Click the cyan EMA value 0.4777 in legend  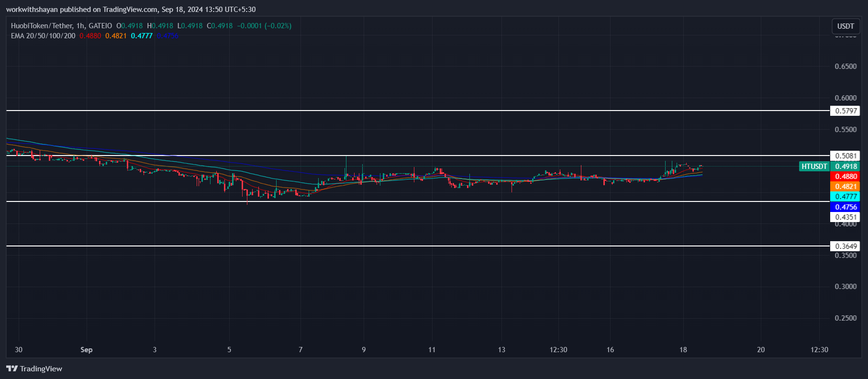click(142, 36)
